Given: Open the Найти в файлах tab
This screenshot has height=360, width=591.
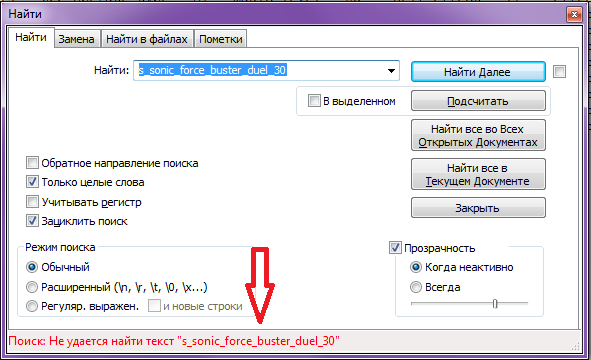Looking at the screenshot, I should click(147, 39).
